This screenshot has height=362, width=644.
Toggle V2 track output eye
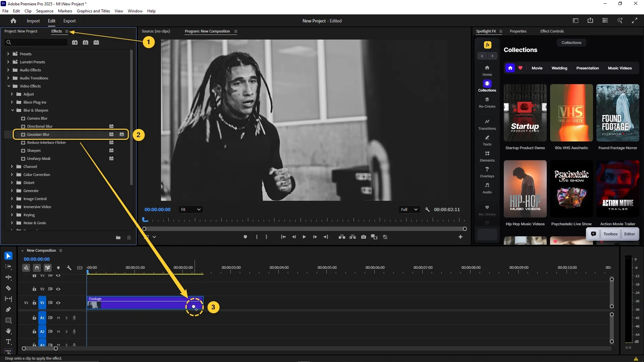click(x=58, y=289)
